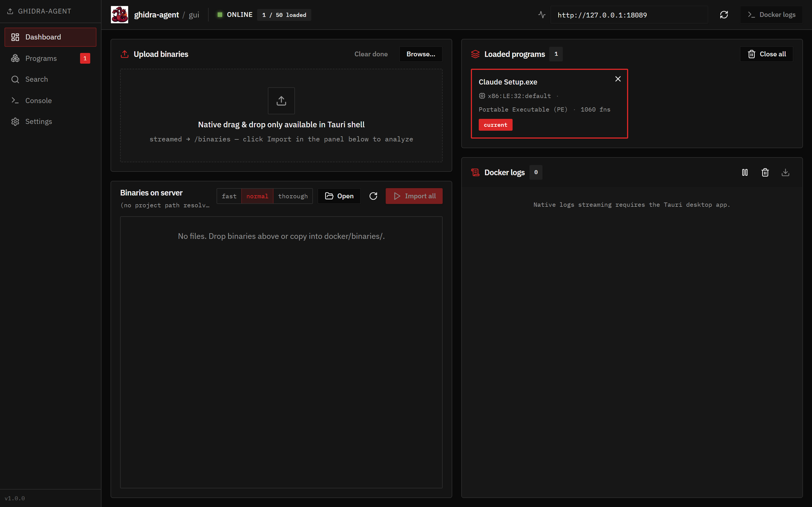Click the upload arrow in drop zone

[281, 101]
